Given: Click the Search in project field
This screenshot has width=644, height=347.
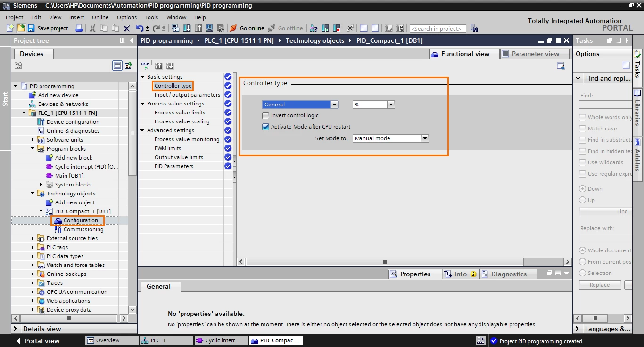Looking at the screenshot, I should click(438, 29).
